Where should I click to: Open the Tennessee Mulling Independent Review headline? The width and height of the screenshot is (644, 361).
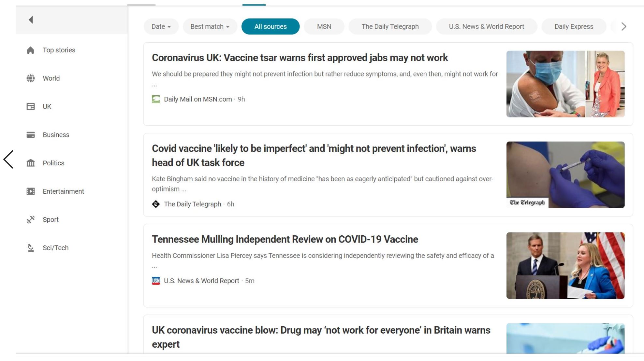click(285, 239)
